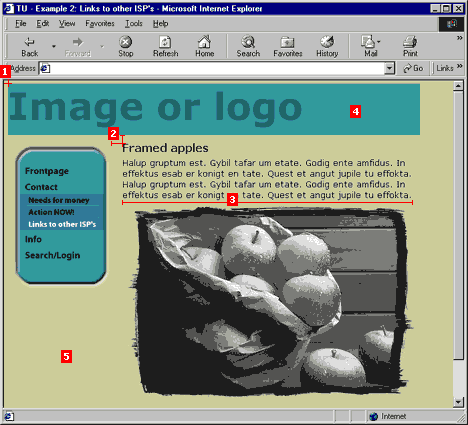
Task: Click the Print toolbar icon
Action: tap(410, 47)
